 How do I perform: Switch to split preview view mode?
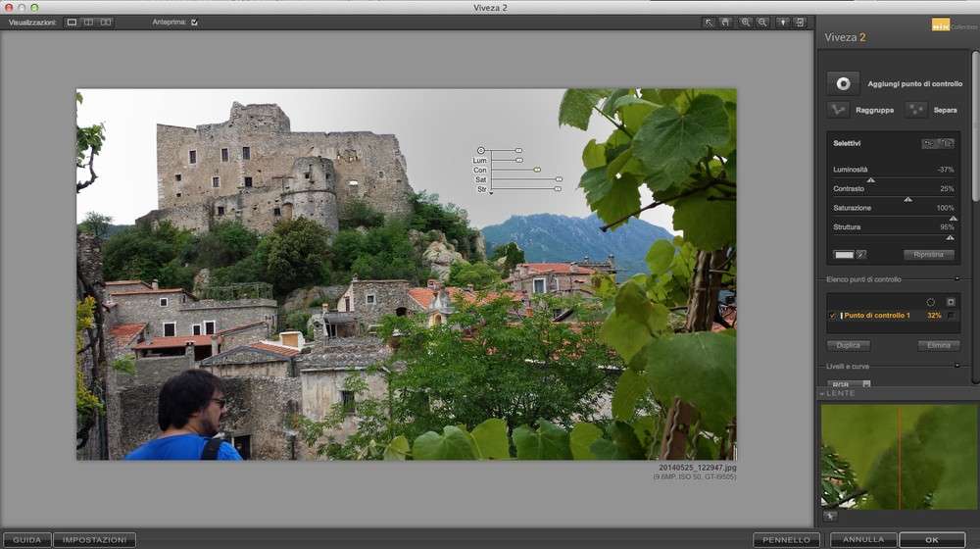coord(88,22)
